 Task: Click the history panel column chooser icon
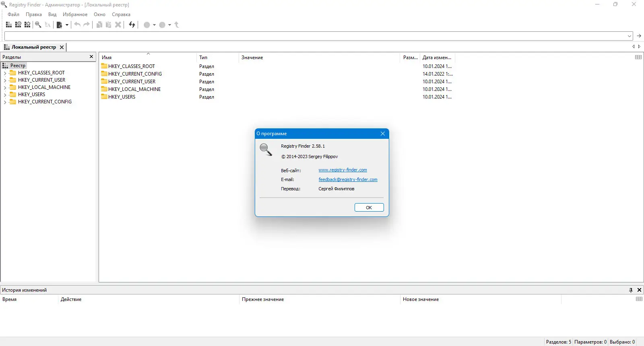(x=639, y=299)
